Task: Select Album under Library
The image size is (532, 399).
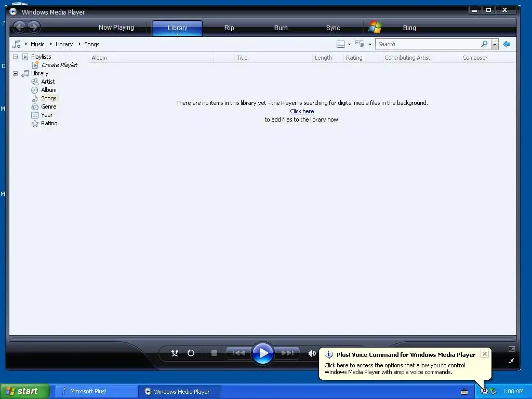Action: (48, 90)
